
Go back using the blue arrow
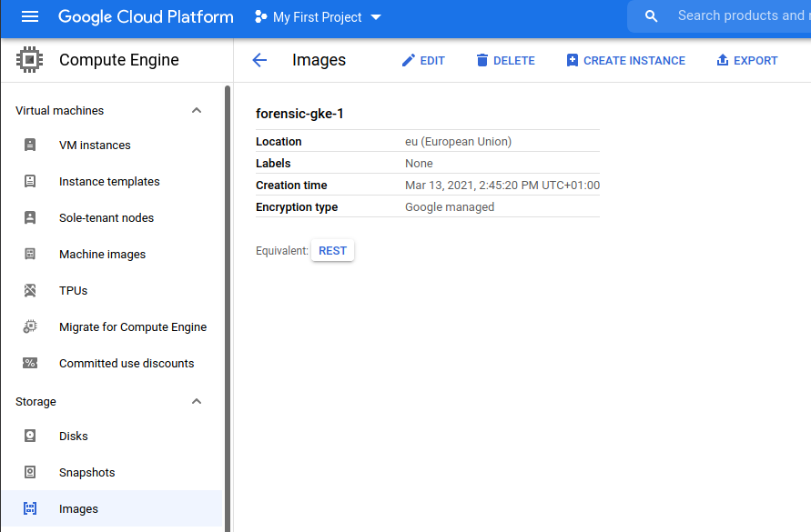coord(259,60)
